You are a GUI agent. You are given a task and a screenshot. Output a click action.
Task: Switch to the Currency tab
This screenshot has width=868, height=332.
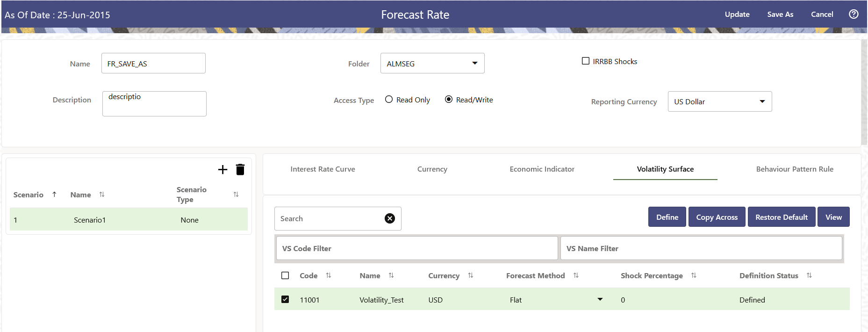click(432, 169)
